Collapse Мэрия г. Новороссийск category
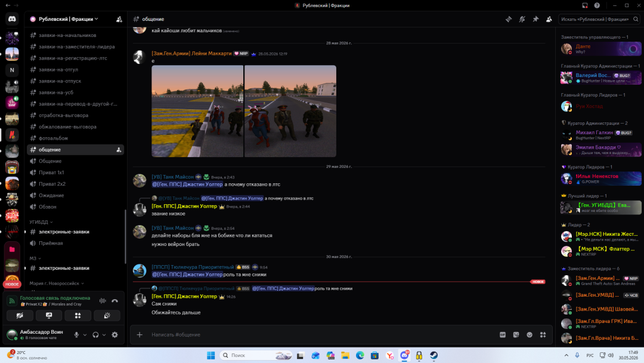This screenshot has width=644, height=363. 57,283
